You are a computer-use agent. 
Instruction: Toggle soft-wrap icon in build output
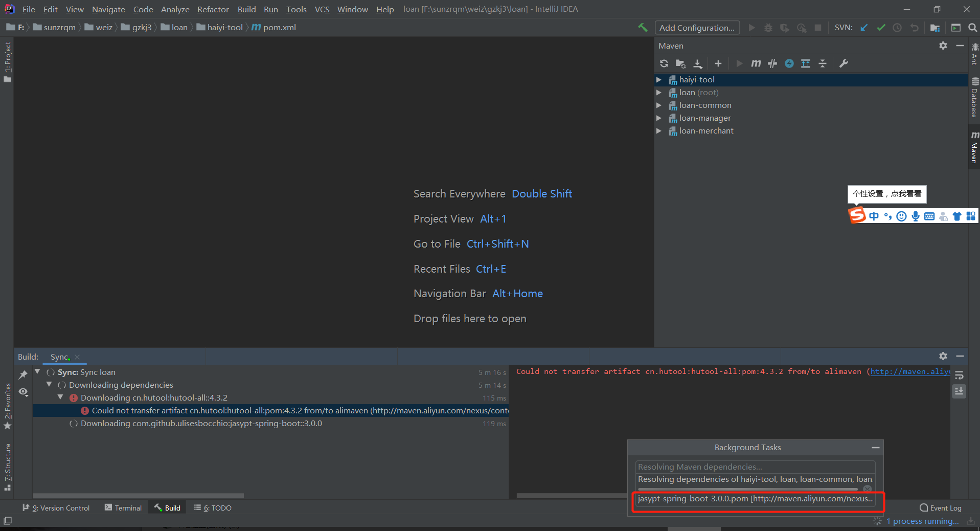point(959,375)
